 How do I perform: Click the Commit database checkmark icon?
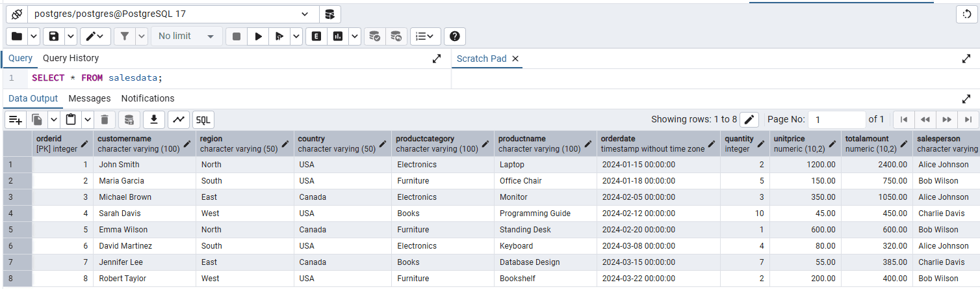coord(375,36)
